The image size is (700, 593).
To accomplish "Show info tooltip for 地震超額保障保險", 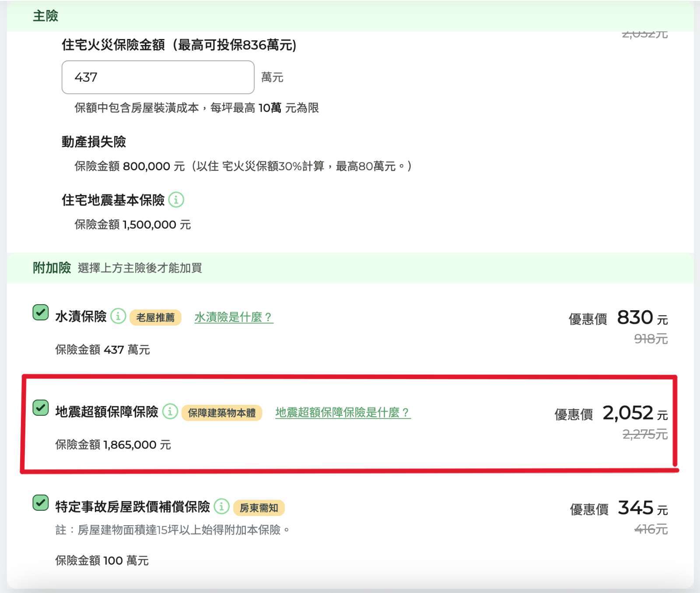I will pos(170,411).
